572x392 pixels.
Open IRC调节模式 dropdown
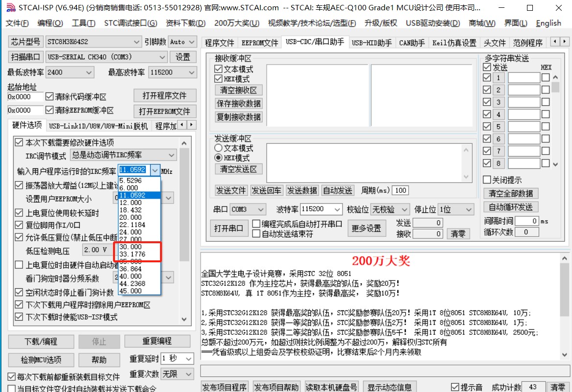124,155
